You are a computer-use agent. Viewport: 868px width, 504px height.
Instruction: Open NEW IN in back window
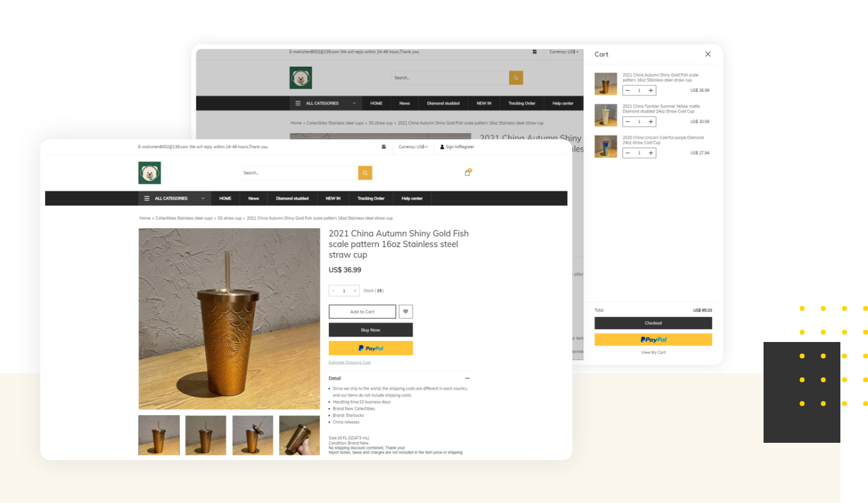[484, 103]
